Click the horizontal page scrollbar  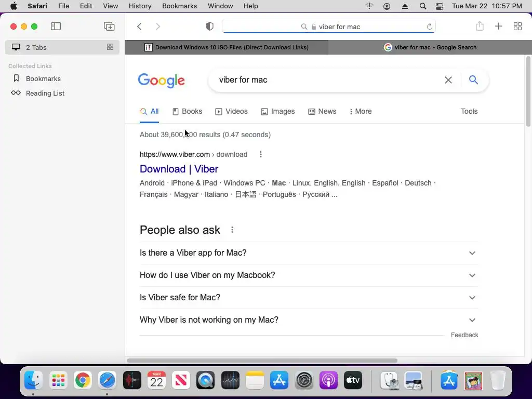coord(262,361)
